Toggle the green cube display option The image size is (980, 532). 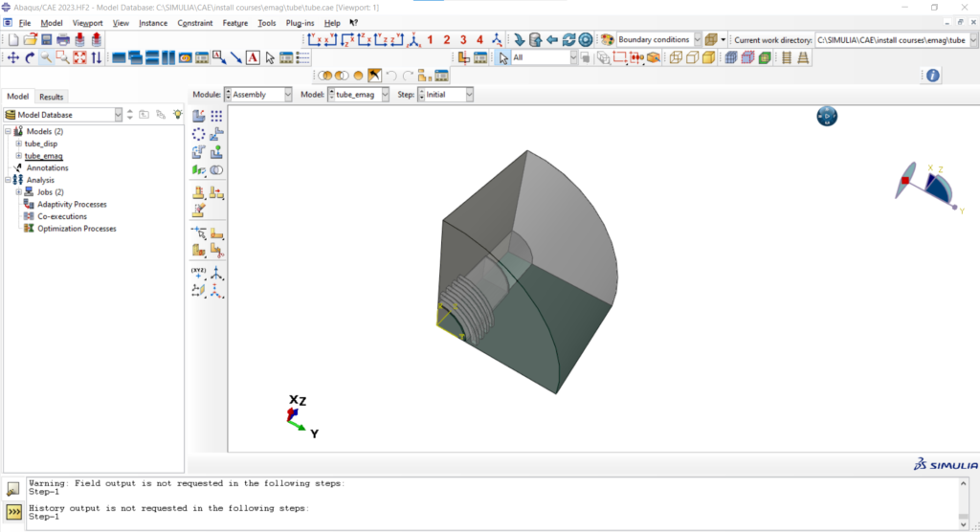[765, 57]
